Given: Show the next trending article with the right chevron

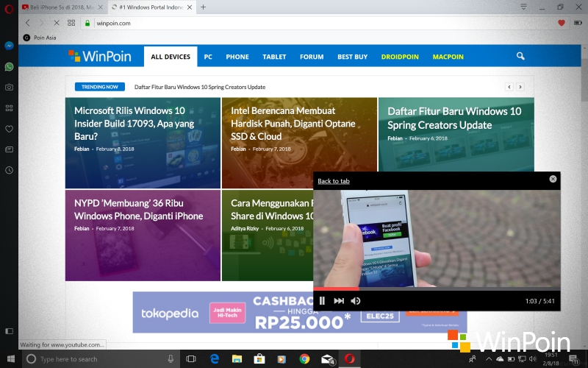Looking at the screenshot, I should click(520, 87).
